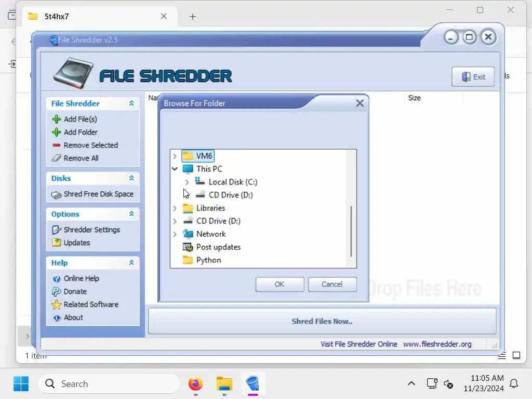Select CD Drive (D:) under This PC
Image resolution: width=532 pixels, height=399 pixels.
pos(231,195)
